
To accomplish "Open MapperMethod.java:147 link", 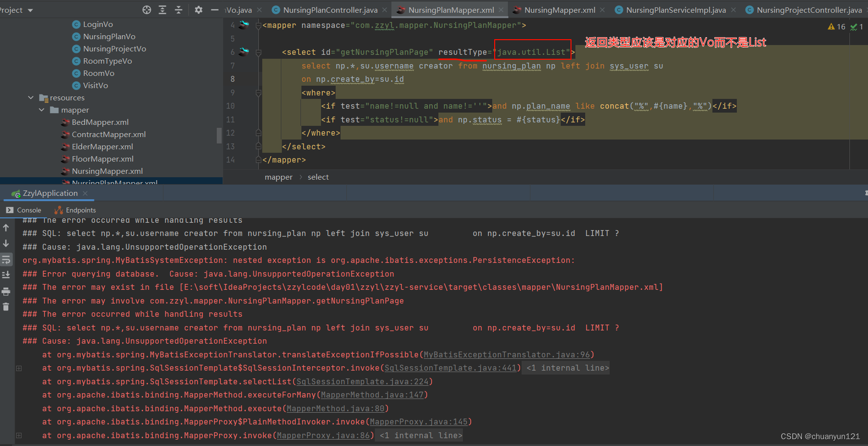I will (x=372, y=395).
